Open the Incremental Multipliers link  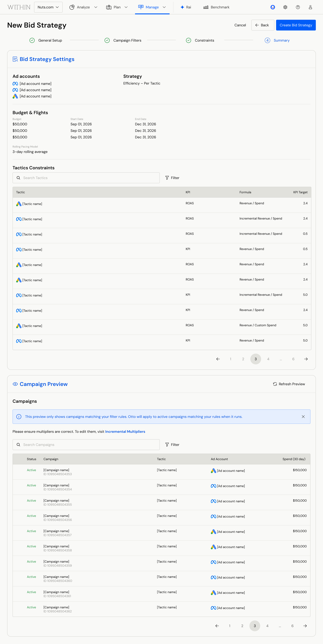(125, 432)
